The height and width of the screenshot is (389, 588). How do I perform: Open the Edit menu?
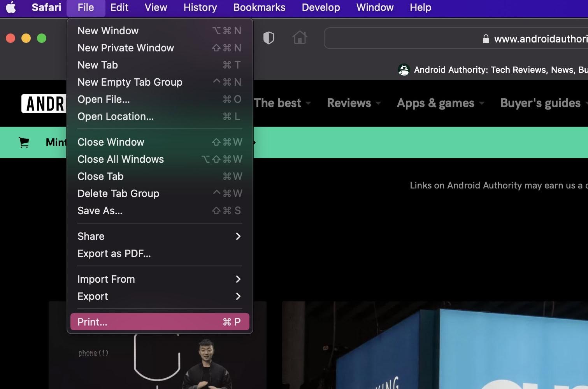click(x=119, y=7)
